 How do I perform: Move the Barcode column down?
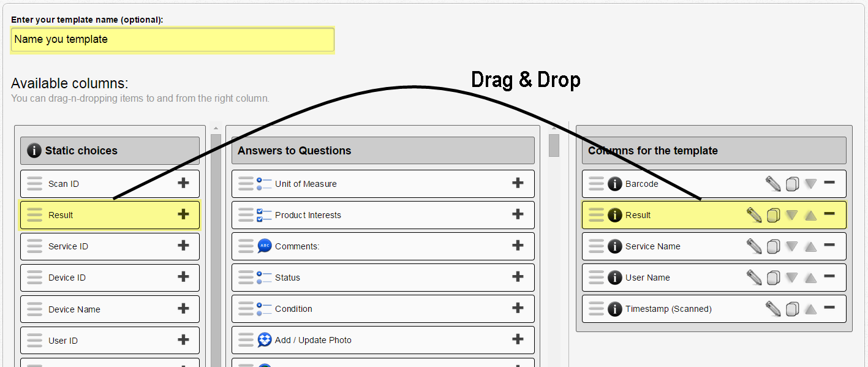pyautogui.click(x=811, y=184)
